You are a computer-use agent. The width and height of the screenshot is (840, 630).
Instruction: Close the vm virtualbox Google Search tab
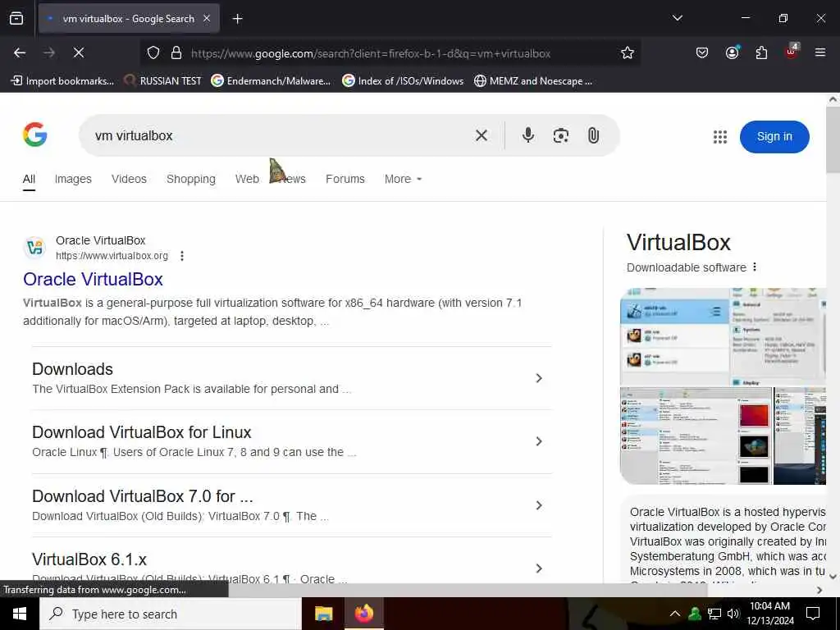pyautogui.click(x=207, y=18)
